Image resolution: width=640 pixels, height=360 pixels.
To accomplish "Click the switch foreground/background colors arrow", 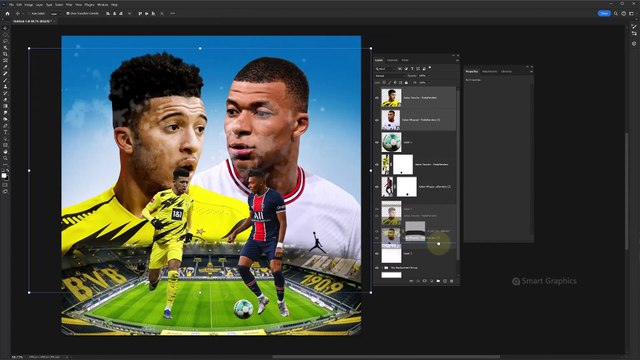I will (x=8, y=171).
